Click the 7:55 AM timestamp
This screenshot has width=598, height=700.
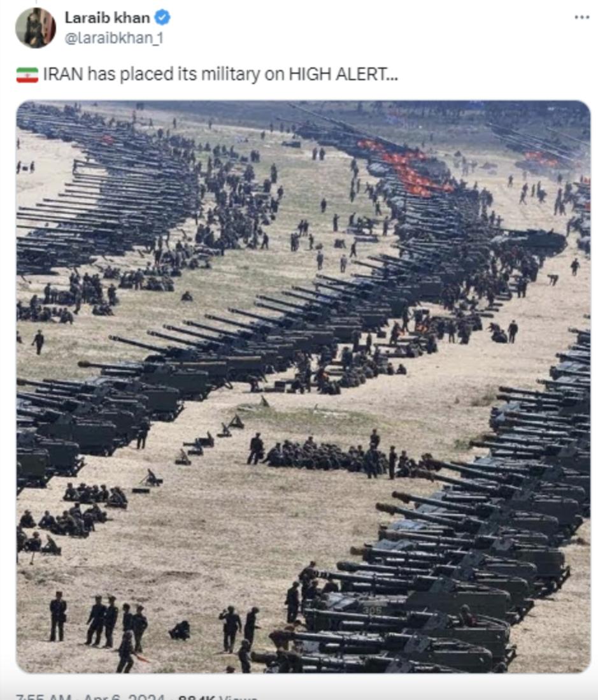point(44,696)
